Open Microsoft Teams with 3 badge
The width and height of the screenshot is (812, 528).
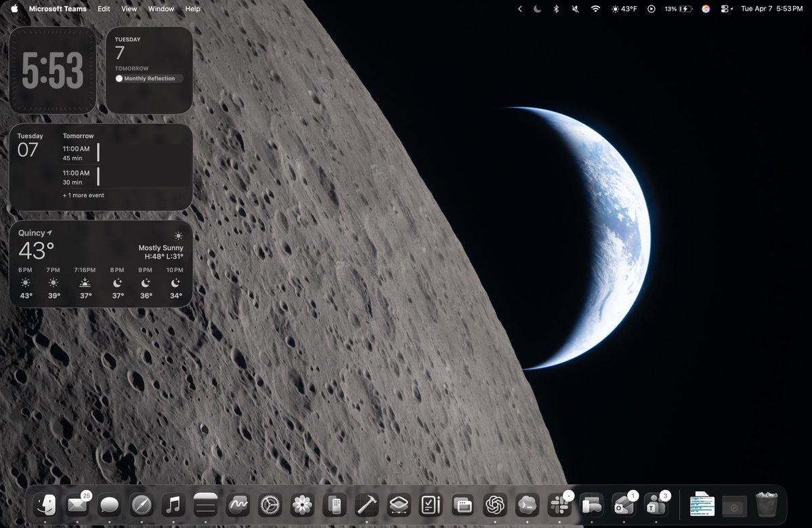tap(656, 504)
